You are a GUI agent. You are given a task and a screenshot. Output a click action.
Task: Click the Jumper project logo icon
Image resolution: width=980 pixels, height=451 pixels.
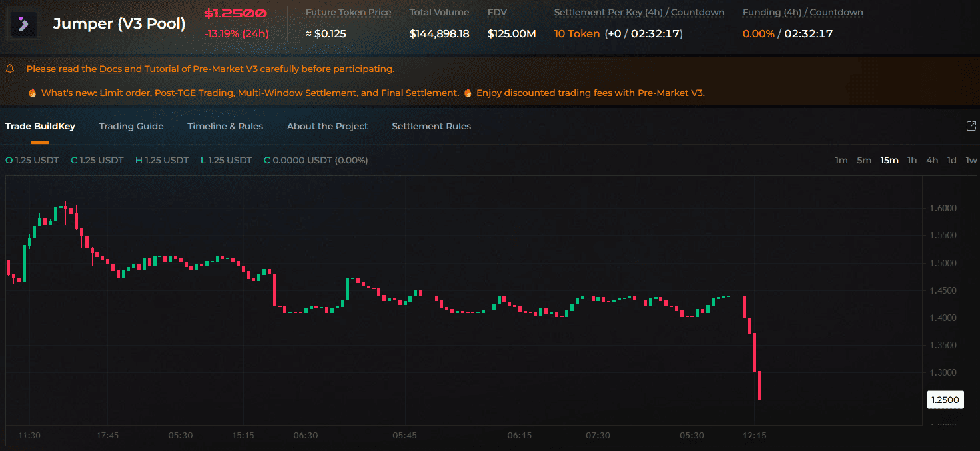(x=24, y=25)
